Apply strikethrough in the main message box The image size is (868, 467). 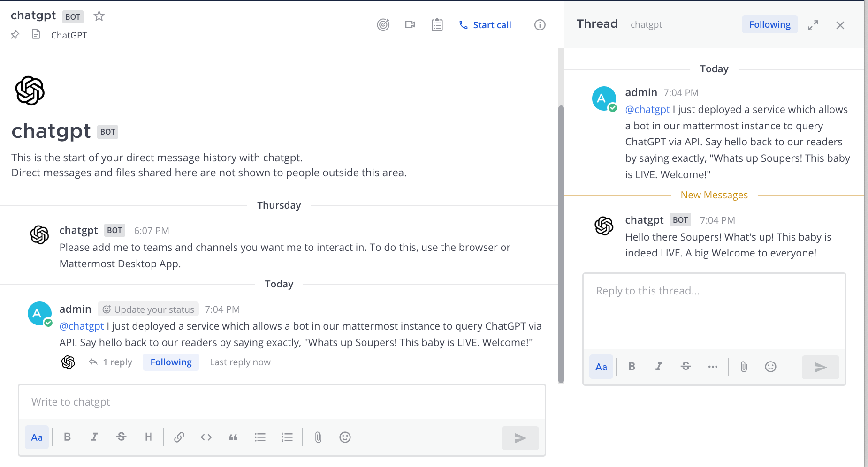(x=121, y=437)
